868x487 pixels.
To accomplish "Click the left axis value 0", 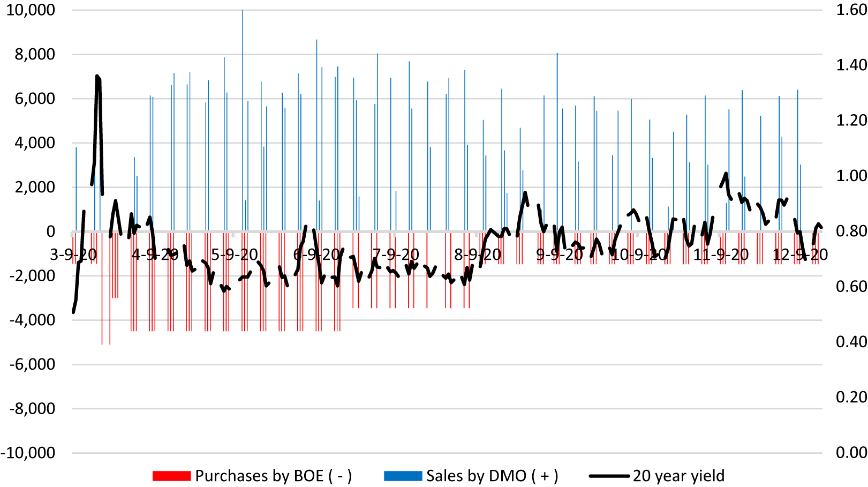I will 51,231.
